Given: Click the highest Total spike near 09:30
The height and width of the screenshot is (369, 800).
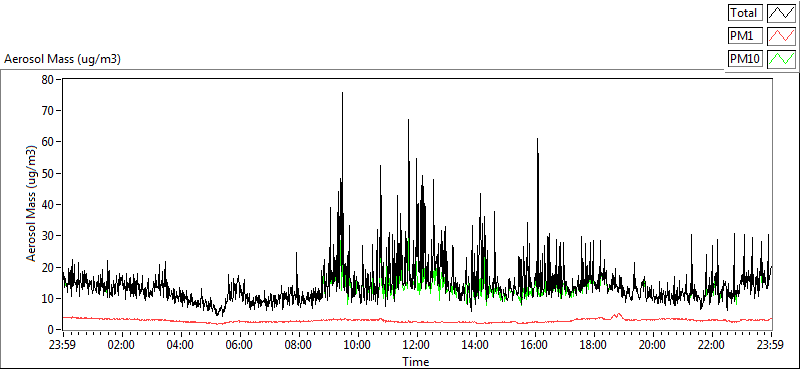Looking at the screenshot, I should pyautogui.click(x=342, y=93).
